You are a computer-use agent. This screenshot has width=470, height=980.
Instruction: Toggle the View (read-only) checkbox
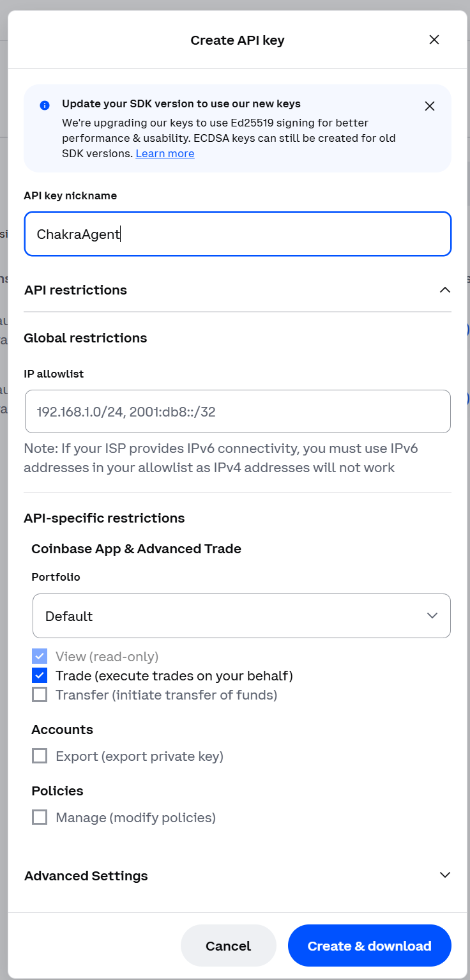tap(40, 656)
